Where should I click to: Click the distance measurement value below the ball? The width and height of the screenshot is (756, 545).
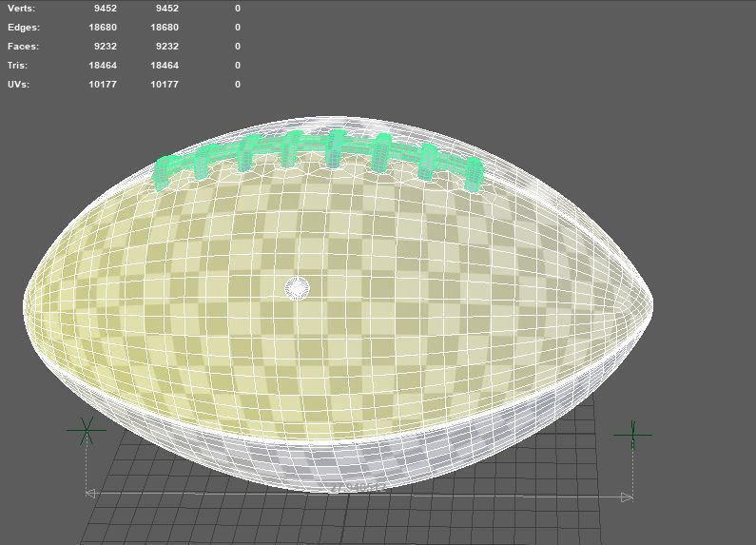pos(359,487)
